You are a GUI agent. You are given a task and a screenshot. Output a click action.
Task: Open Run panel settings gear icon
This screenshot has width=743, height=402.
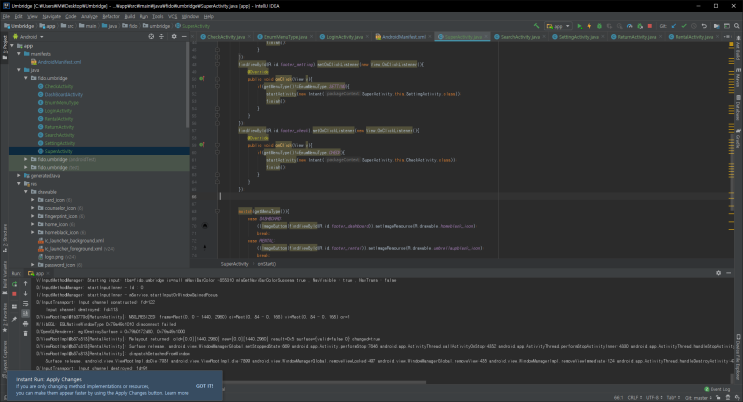718,273
